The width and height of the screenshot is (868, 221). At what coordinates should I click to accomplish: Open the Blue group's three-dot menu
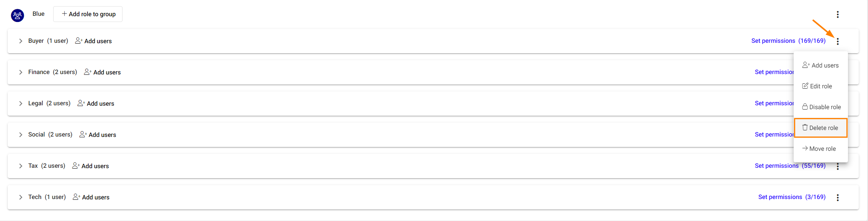point(838,15)
